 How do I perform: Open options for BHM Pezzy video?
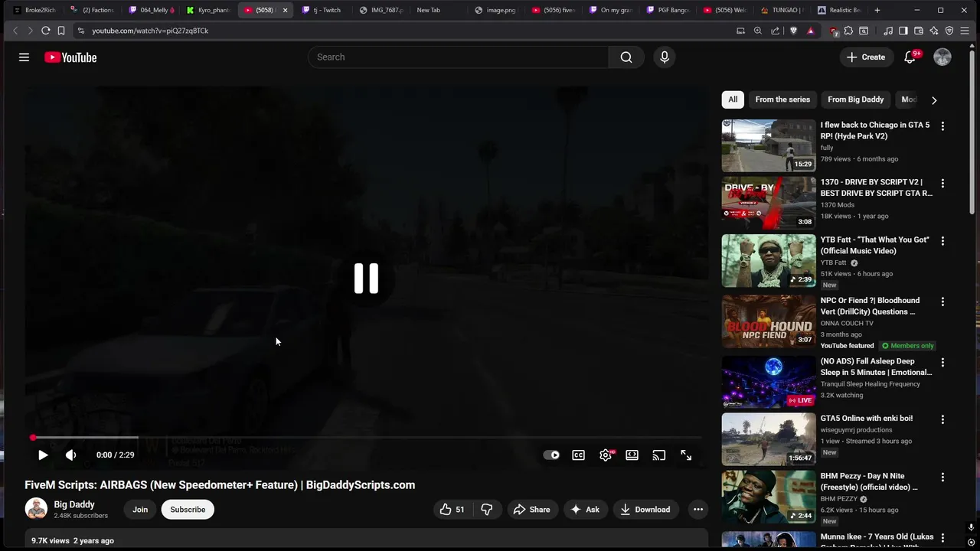[x=942, y=477]
